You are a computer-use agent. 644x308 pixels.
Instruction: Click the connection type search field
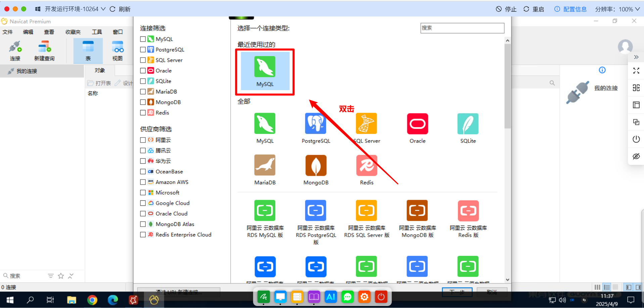pos(462,28)
